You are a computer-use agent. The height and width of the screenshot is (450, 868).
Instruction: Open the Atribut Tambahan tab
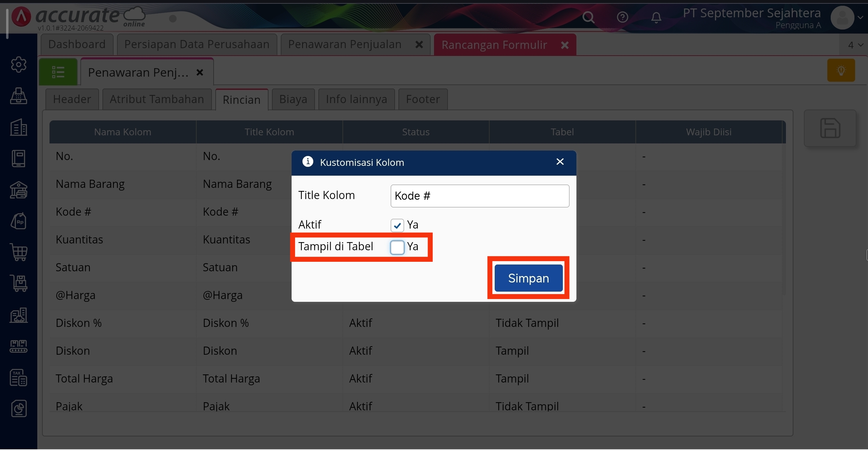[x=157, y=99]
